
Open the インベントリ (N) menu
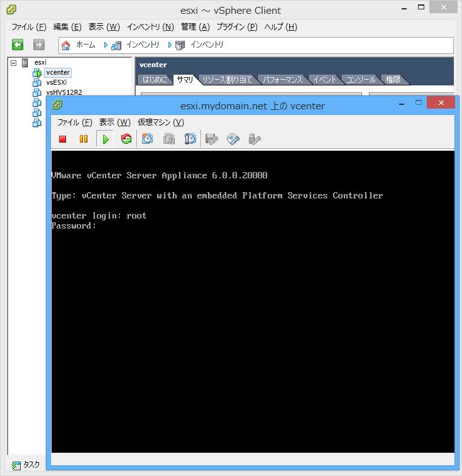tap(150, 27)
